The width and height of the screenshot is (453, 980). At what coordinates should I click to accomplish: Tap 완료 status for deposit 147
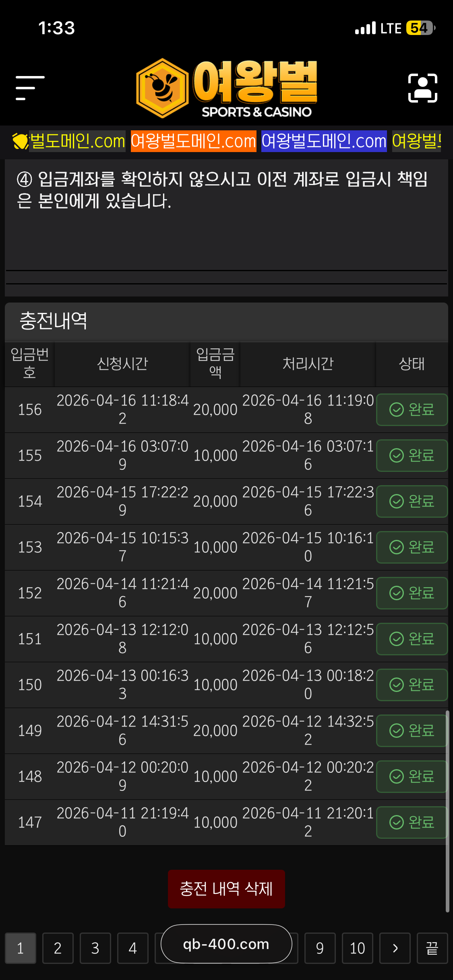tap(412, 822)
